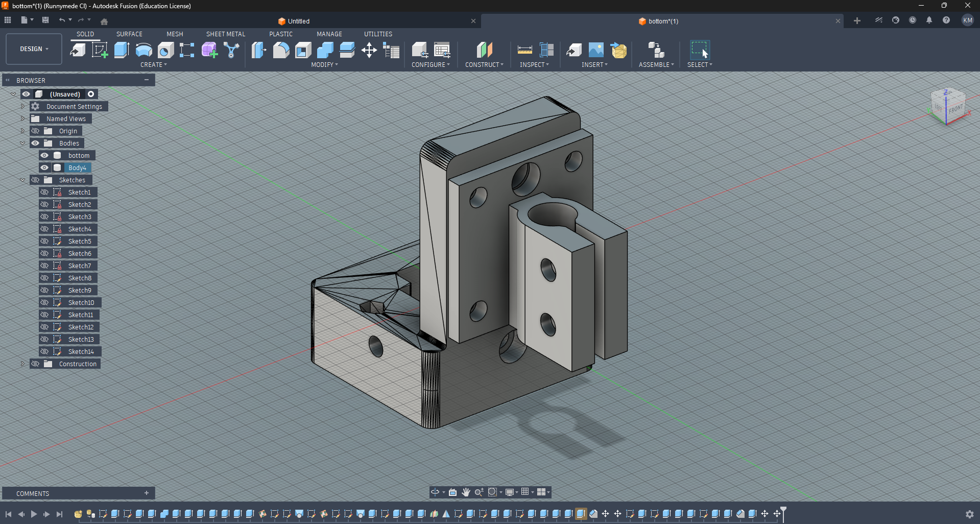Show the Origin folder

[35, 131]
